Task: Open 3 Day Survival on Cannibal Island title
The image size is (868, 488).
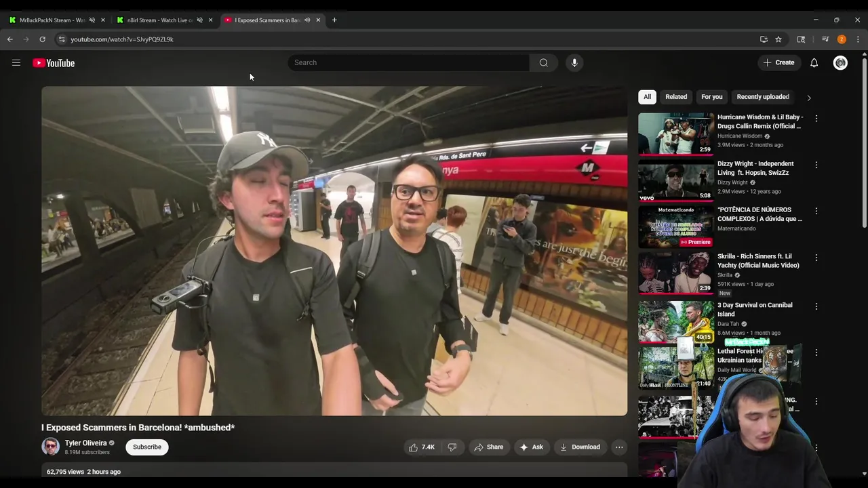Action: coord(755,310)
